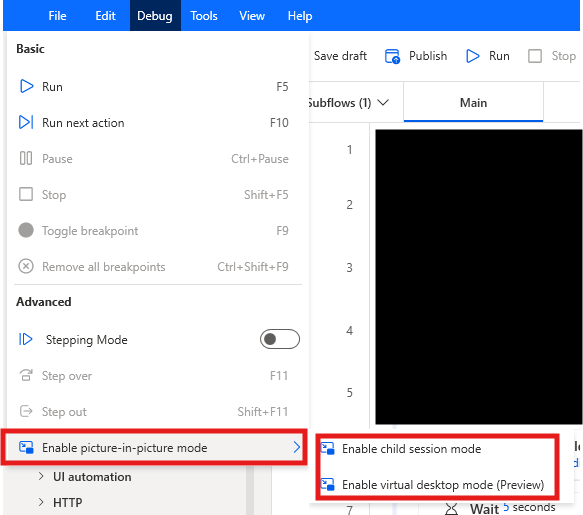This screenshot has height=515, width=583.
Task: Click the Toggle breakpoint gray circle icon
Action: coord(26,230)
